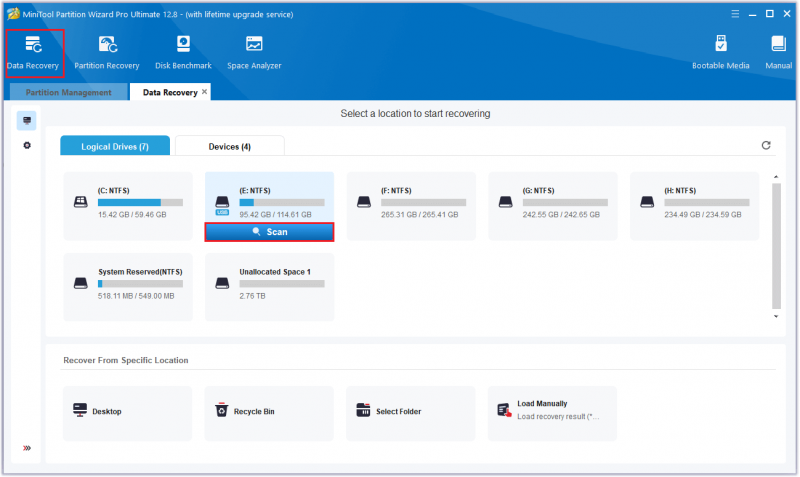The width and height of the screenshot is (800, 477).
Task: Select the Logical Drives (7) tab
Action: (115, 146)
